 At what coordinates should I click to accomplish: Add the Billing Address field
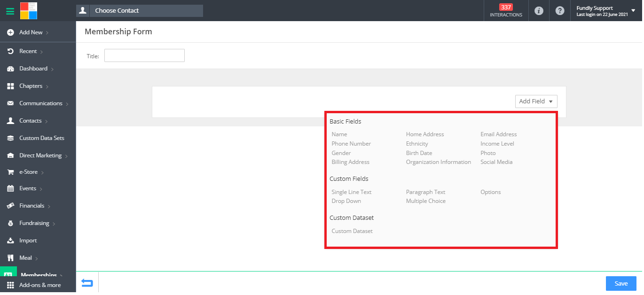(351, 162)
